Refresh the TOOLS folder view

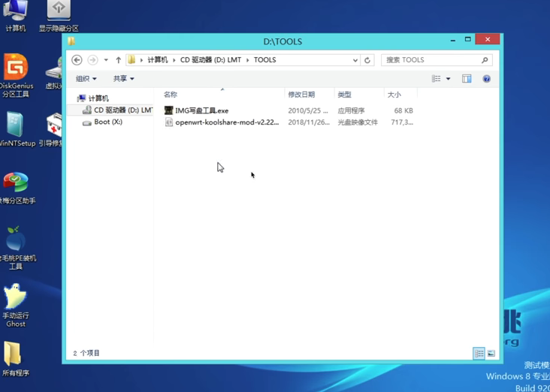pos(367,60)
